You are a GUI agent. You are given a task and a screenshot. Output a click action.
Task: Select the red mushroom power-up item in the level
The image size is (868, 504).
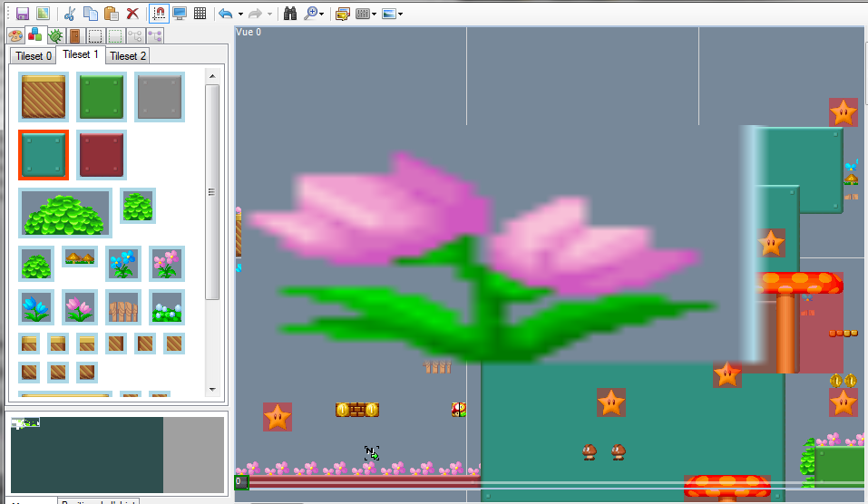pos(459,410)
